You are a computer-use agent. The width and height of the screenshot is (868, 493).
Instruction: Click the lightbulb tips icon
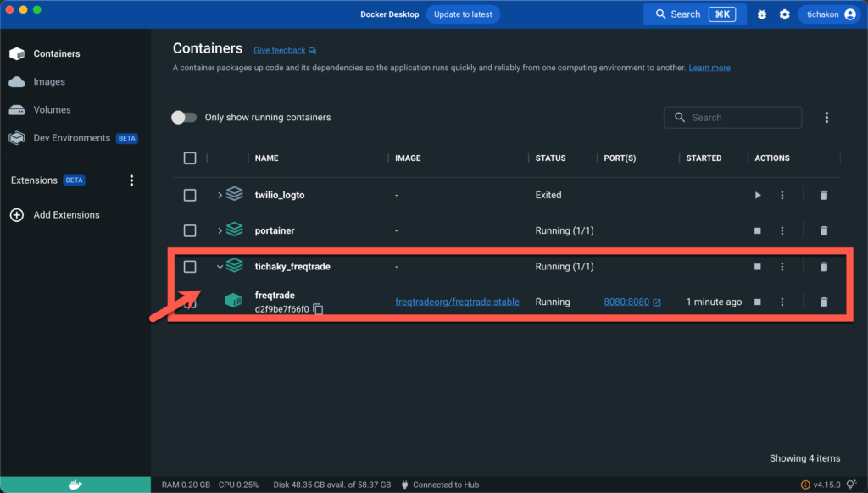(852, 485)
